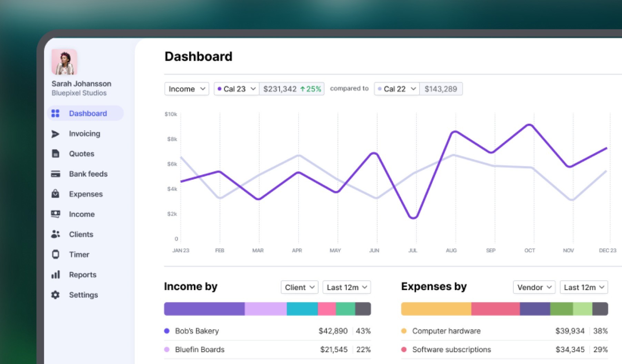Select the Bob's Bakery income row
The image size is (622, 364).
(x=267, y=331)
